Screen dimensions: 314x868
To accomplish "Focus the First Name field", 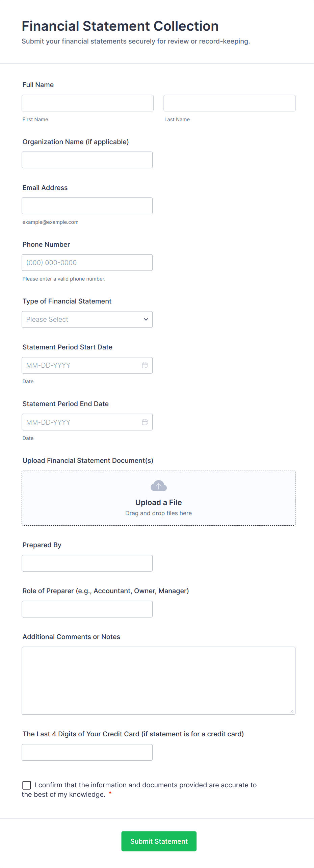I will pos(87,103).
